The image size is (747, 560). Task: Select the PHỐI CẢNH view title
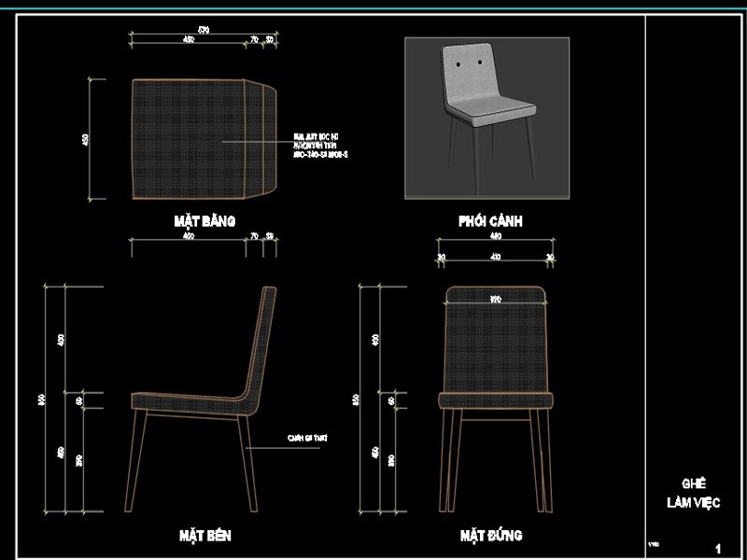point(489,221)
